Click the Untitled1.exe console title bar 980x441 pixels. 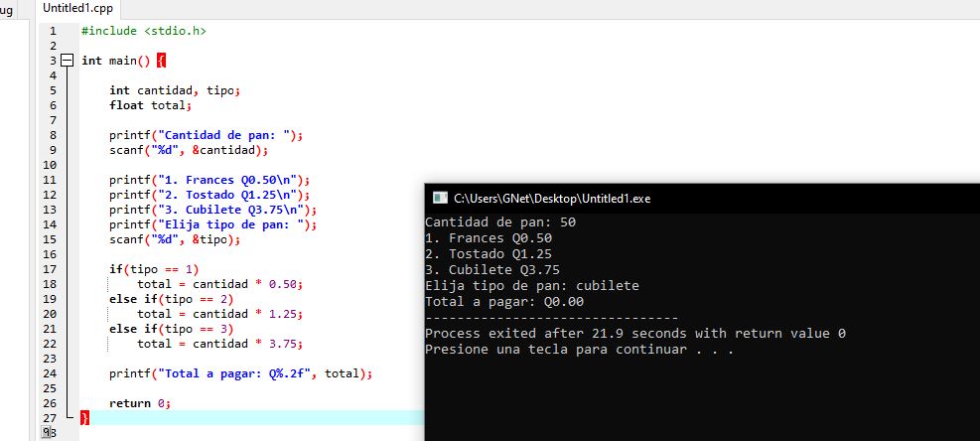[x=695, y=199]
